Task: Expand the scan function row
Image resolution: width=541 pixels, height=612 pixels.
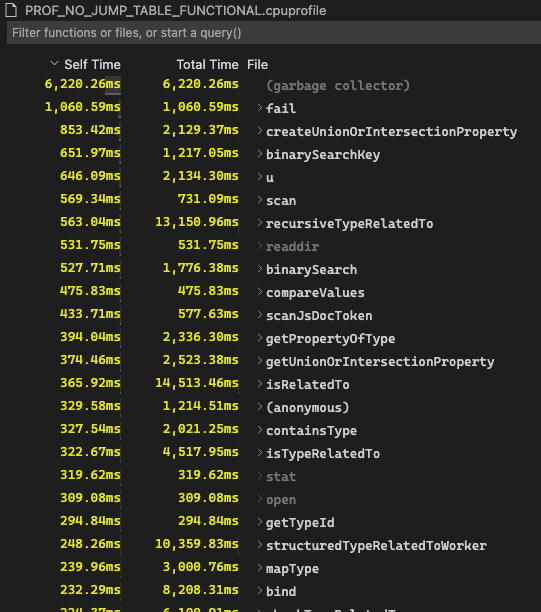Action: 260,200
